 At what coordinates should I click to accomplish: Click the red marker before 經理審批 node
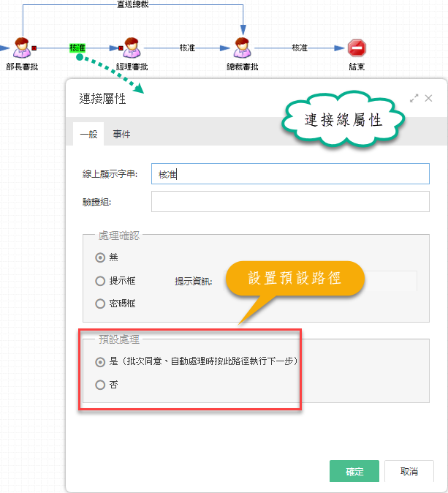tap(121, 48)
